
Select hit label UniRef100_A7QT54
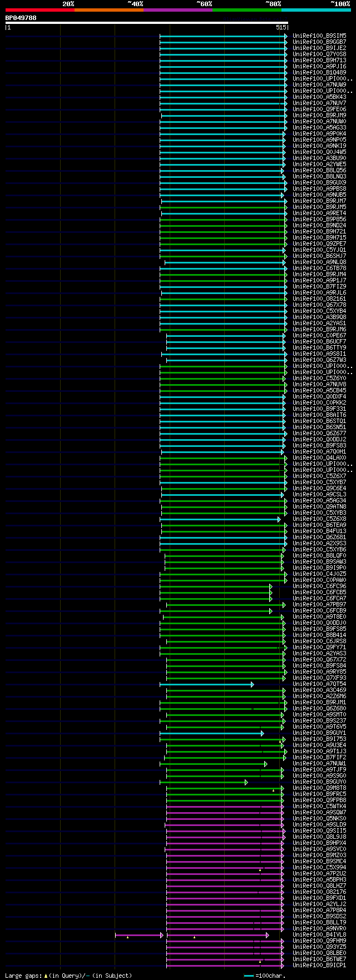point(319,684)
